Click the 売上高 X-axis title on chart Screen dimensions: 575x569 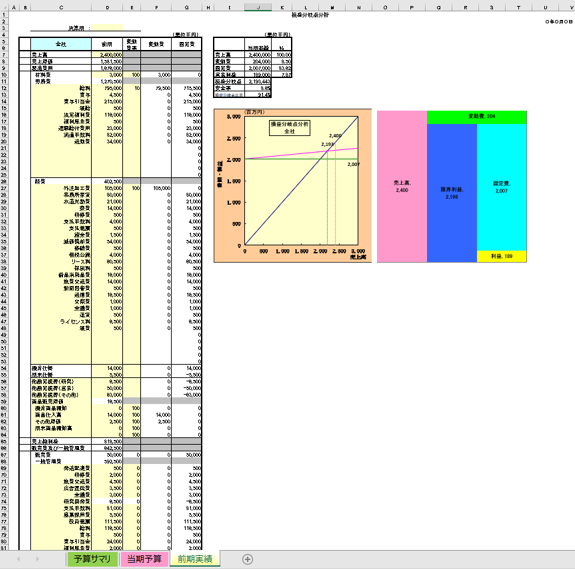tap(358, 257)
